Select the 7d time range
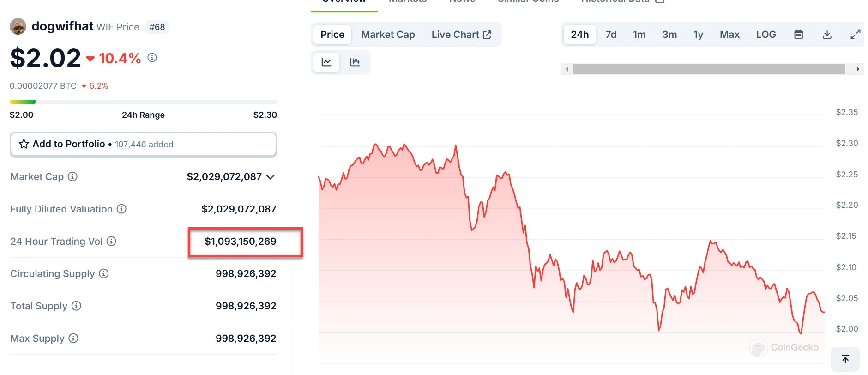Image resolution: width=868 pixels, height=375 pixels. (611, 35)
